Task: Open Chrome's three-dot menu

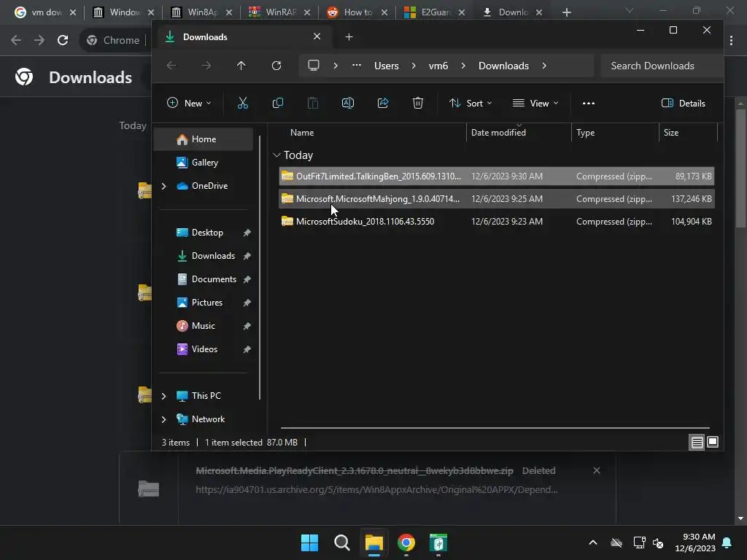Action: pyautogui.click(x=731, y=41)
